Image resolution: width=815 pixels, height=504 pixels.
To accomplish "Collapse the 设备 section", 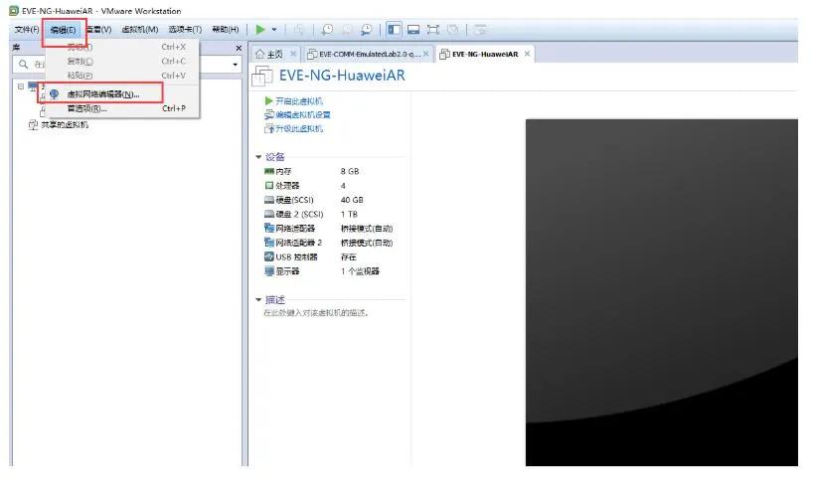I will coord(258,157).
